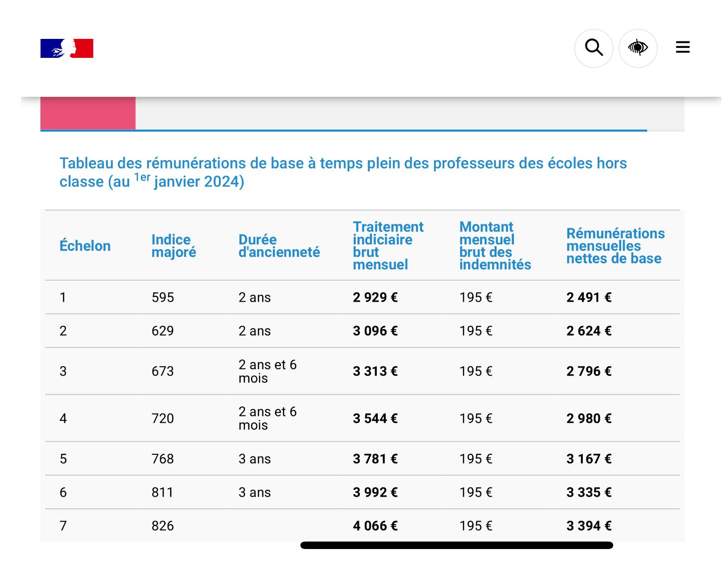728x561 pixels.
Task: Select indice majoré value 629
Action: point(163,331)
